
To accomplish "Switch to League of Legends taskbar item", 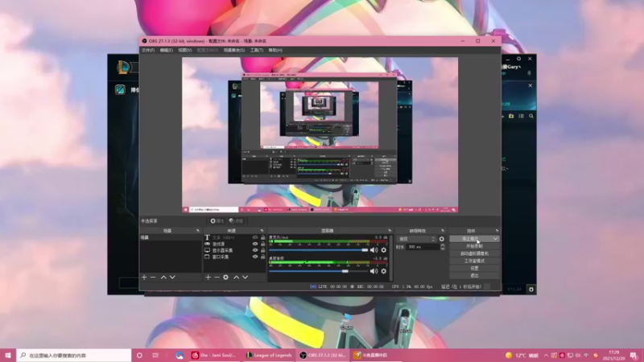I will tap(269, 356).
